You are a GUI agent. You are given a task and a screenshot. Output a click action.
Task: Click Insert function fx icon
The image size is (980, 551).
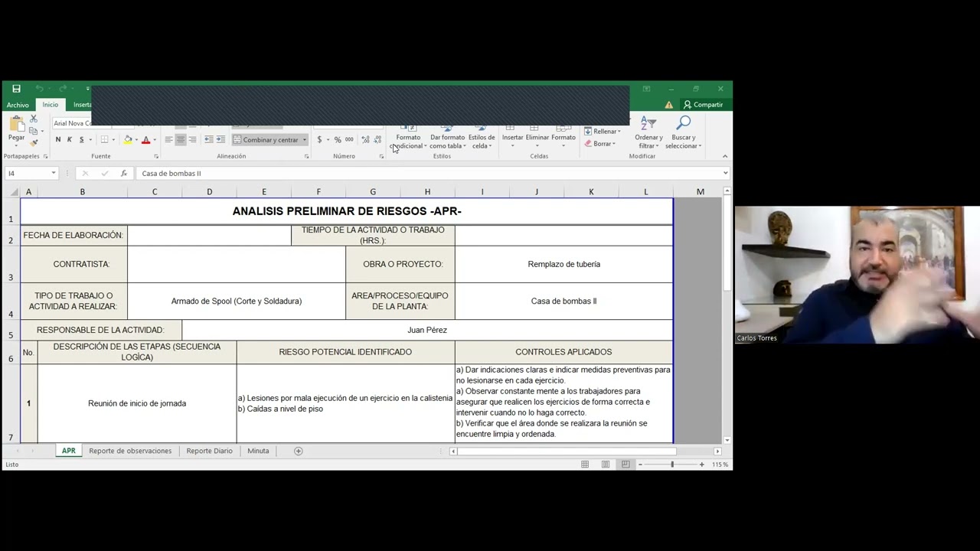[x=123, y=173]
